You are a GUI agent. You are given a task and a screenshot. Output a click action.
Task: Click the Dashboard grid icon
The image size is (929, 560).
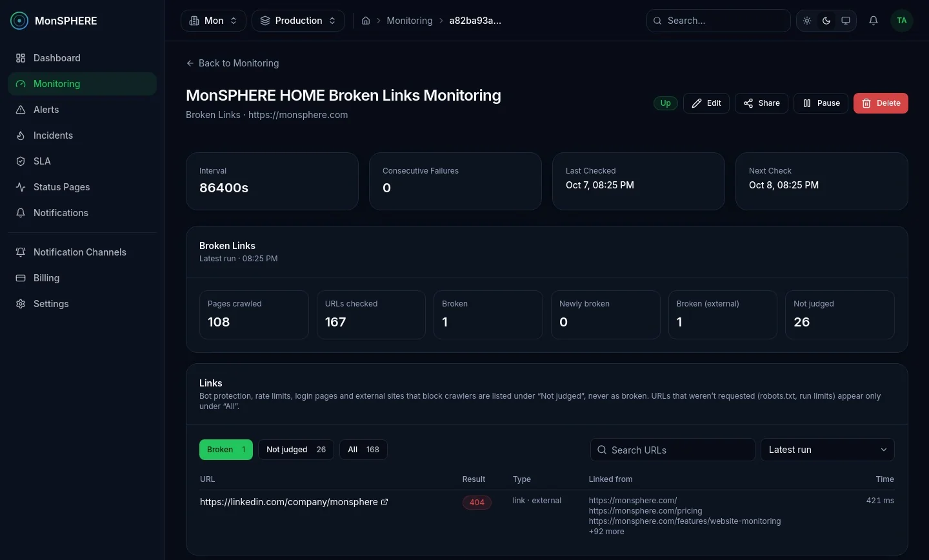coord(21,58)
